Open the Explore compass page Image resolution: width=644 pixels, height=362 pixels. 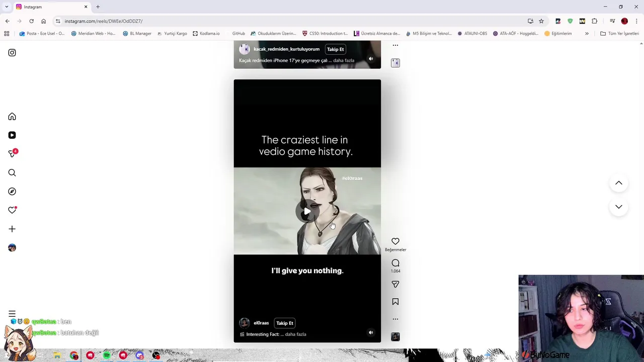point(12,192)
